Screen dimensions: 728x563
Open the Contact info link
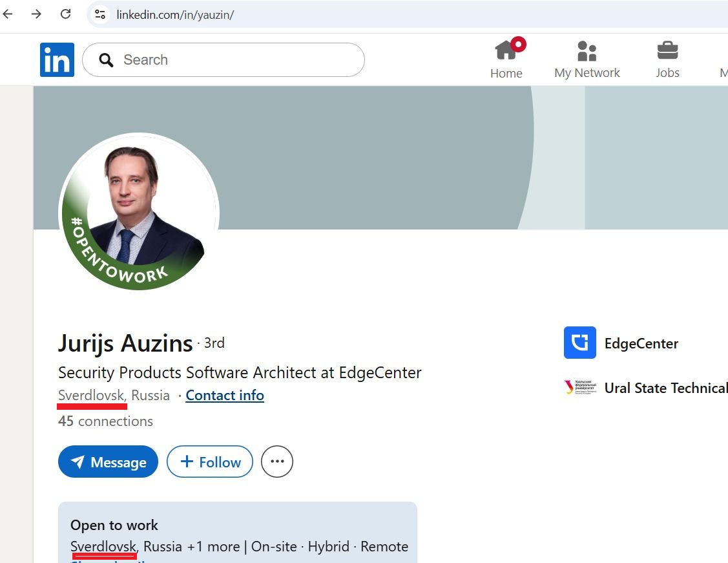click(x=225, y=396)
